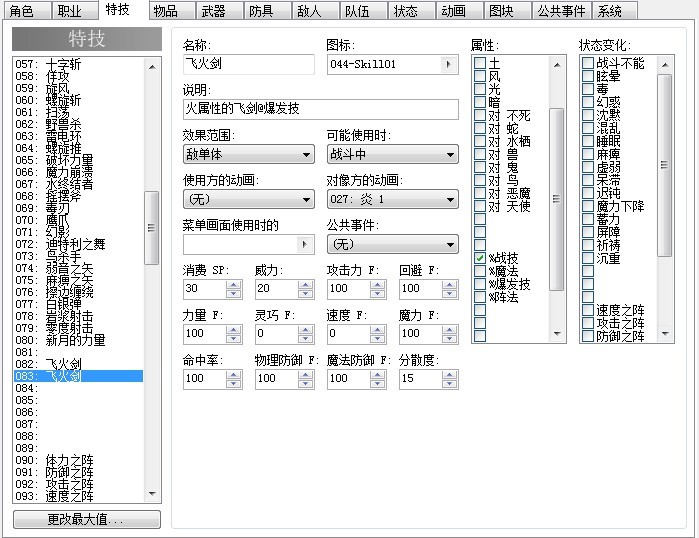This screenshot has height=538, width=699.
Task: Check the 速度之阵 state change box
Action: click(x=588, y=310)
